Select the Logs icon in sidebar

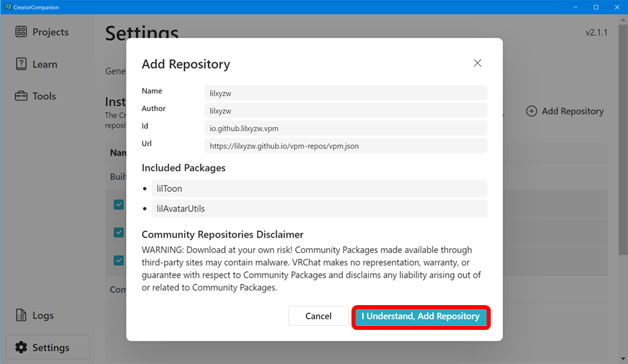pos(21,316)
